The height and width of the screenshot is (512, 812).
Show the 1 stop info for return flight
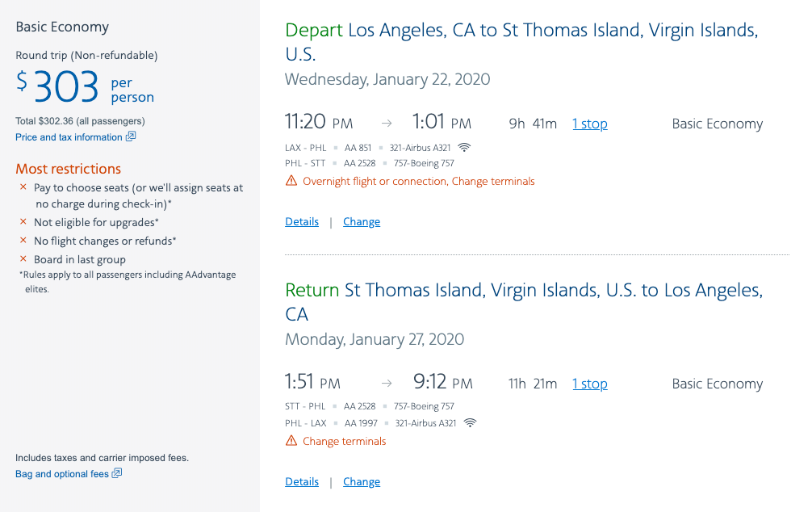(x=590, y=384)
